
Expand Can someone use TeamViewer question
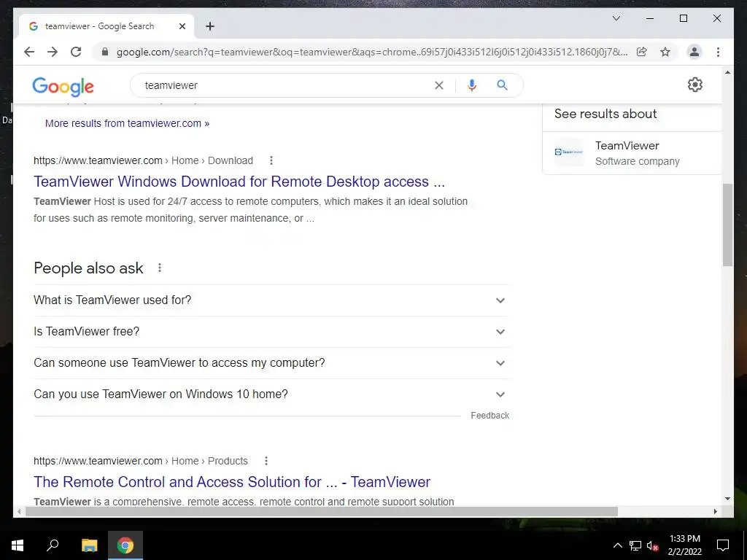point(271,363)
